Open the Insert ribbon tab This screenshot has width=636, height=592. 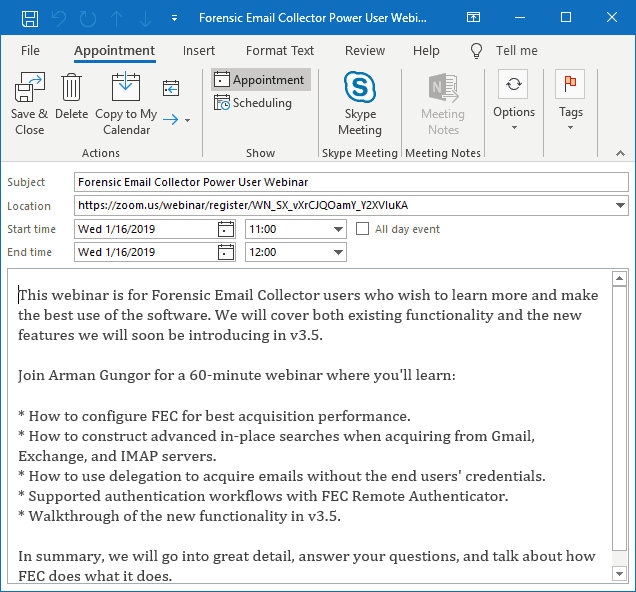tap(199, 51)
